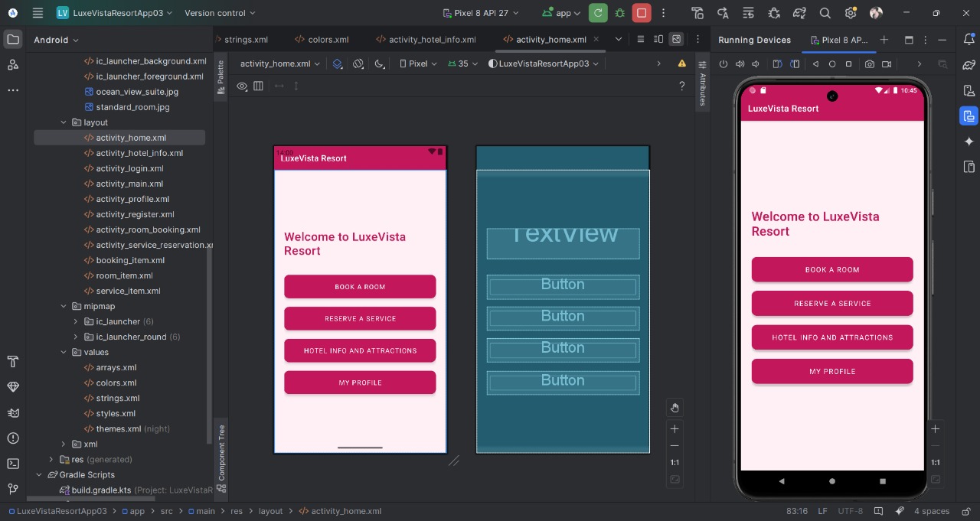Start debugging with the bug icon
980x521 pixels.
(620, 13)
